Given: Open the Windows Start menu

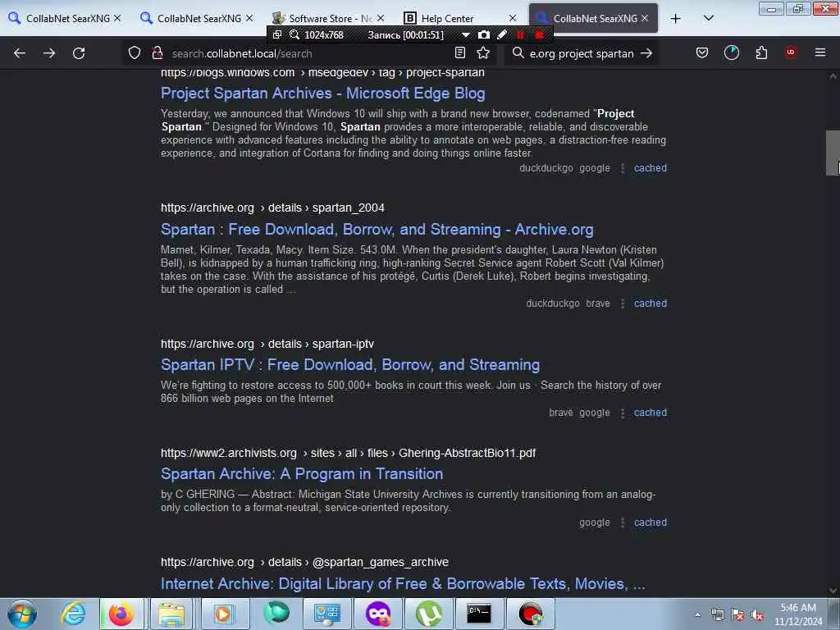Looking at the screenshot, I should tap(22, 614).
